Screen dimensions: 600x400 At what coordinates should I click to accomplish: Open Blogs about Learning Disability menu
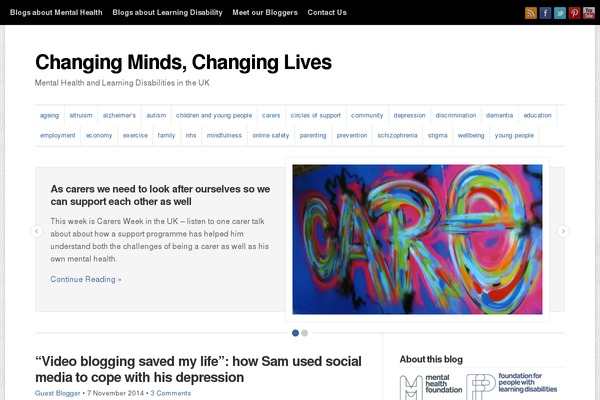[x=167, y=13]
